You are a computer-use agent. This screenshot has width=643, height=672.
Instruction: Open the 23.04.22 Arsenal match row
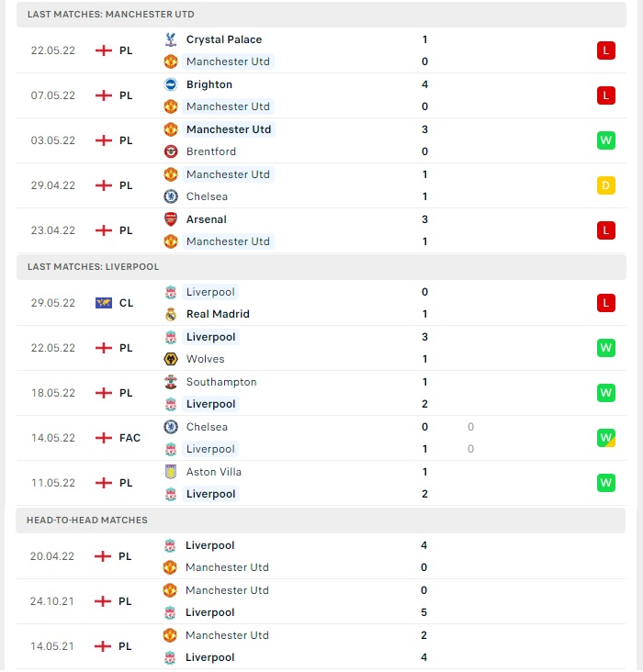pyautogui.click(x=321, y=230)
